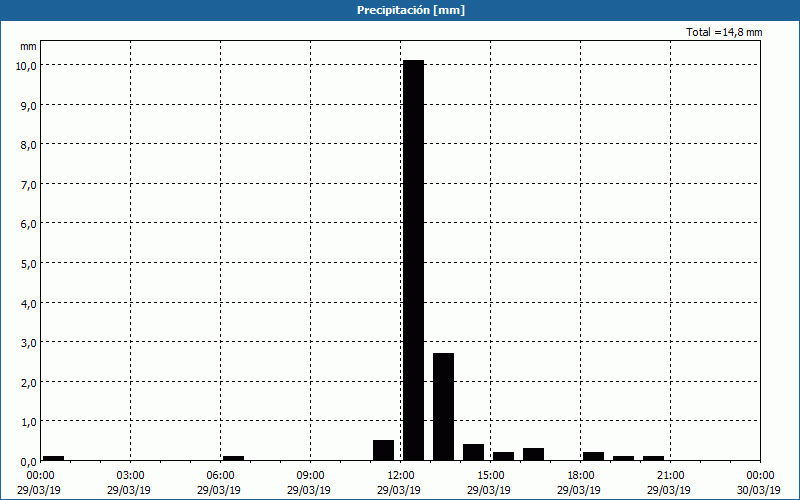Select the 'Total =14,8 mm' label

(724, 32)
